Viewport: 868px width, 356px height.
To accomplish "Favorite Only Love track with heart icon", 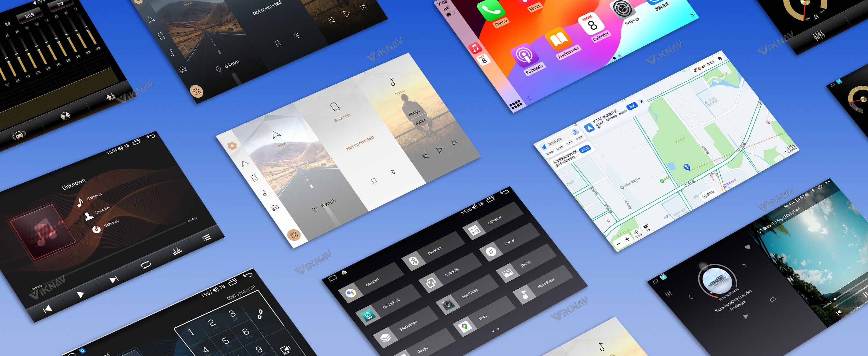I will click(747, 247).
